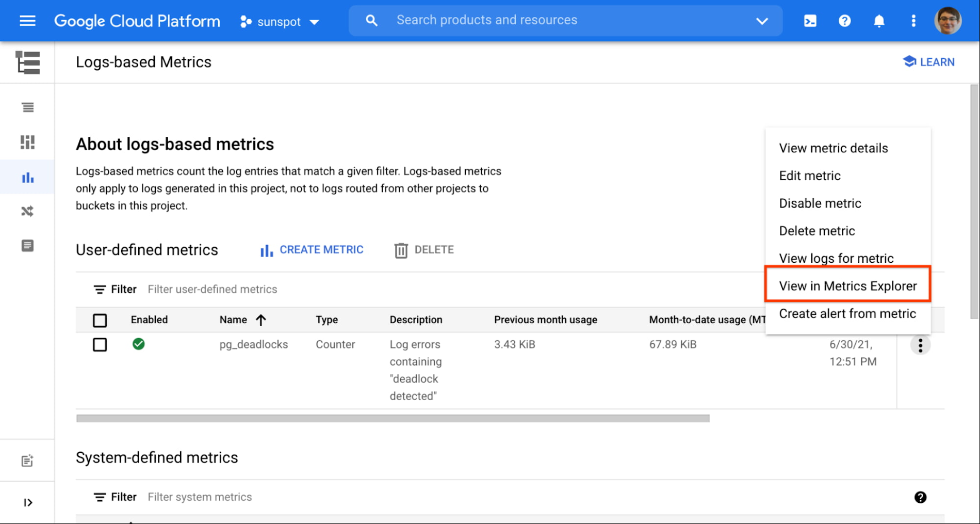The width and height of the screenshot is (980, 524).
Task: Click the DELETE button
Action: click(x=424, y=250)
